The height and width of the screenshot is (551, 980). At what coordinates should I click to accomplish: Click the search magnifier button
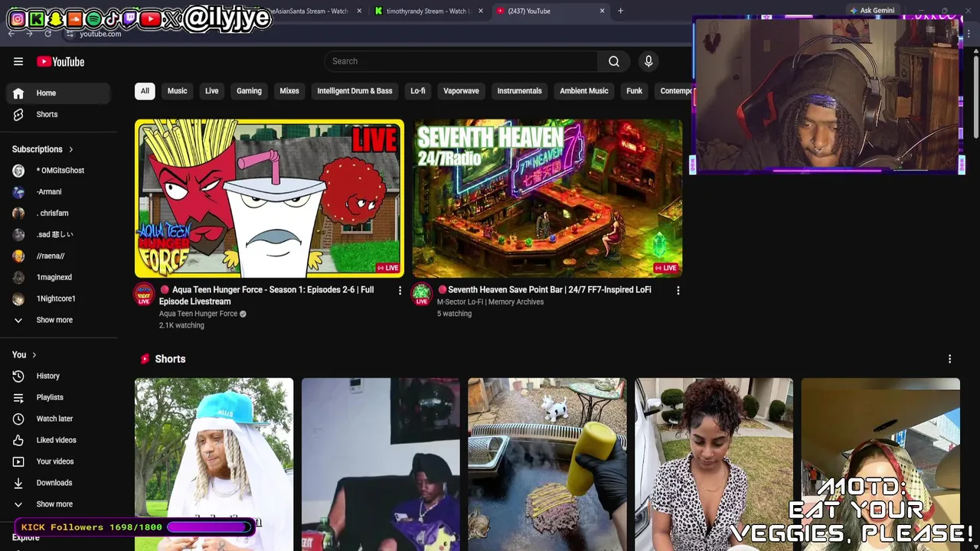point(614,61)
